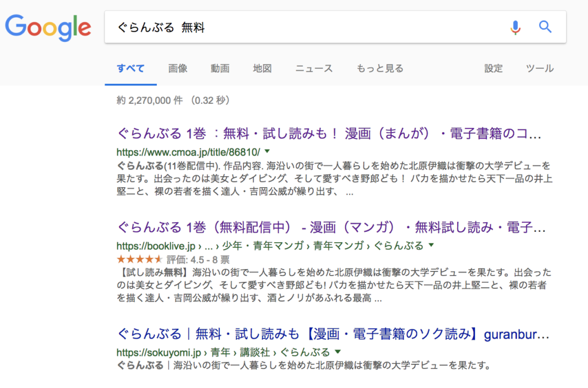Open the booklive result ぐらんぶる 1巻（無料配信中）
The height and width of the screenshot is (388, 588).
pyautogui.click(x=331, y=227)
